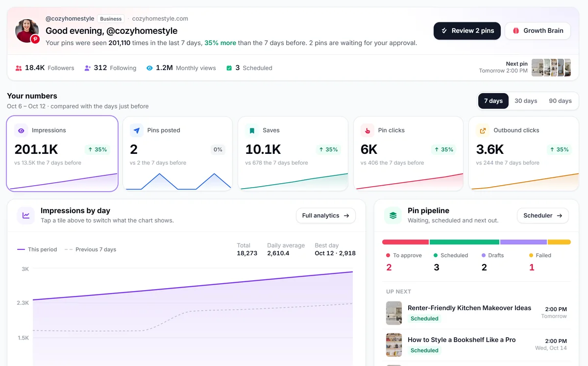Select the Pins posted metric card
588x366 pixels.
point(177,153)
